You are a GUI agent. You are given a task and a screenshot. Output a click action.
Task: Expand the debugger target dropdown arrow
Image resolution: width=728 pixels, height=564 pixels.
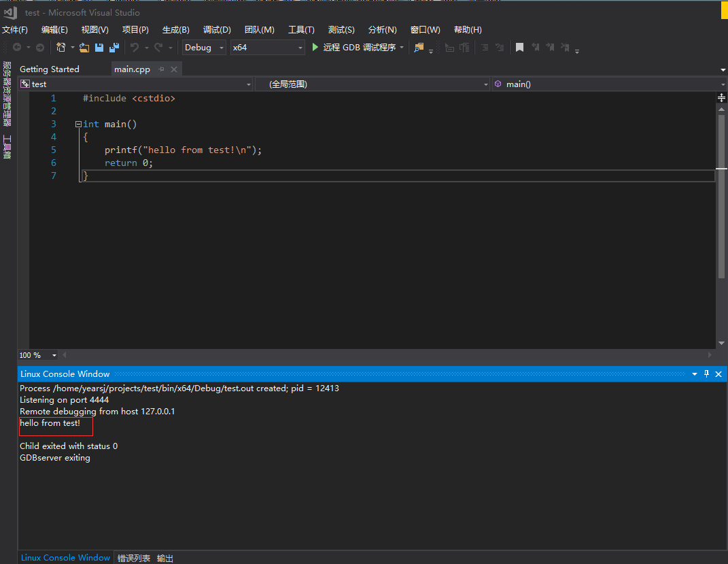[x=402, y=48]
